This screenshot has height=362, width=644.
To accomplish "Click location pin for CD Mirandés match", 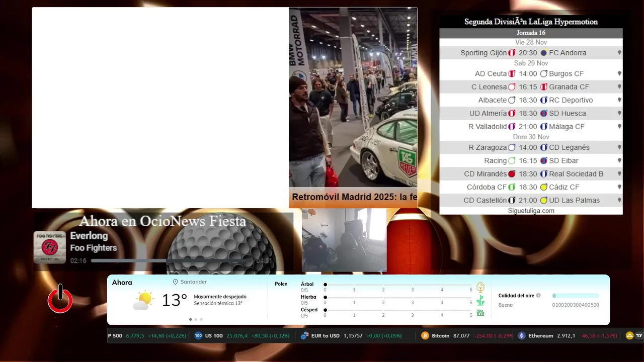I will (619, 174).
